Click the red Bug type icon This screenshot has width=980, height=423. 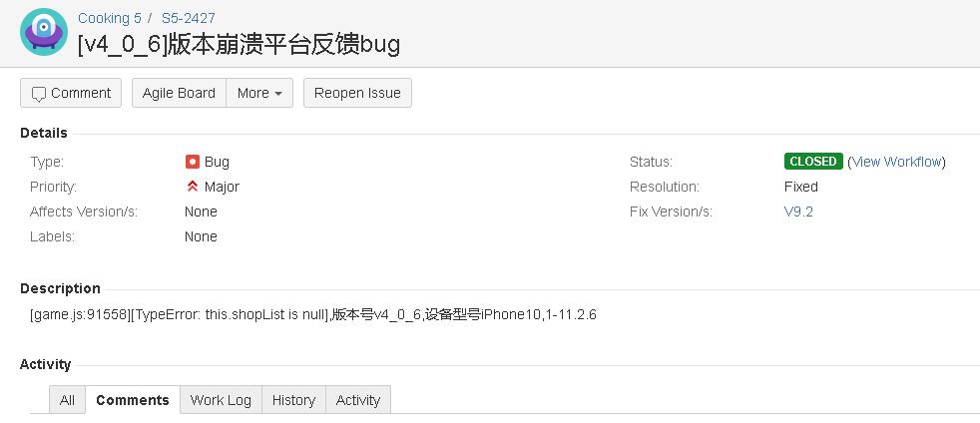tap(193, 162)
